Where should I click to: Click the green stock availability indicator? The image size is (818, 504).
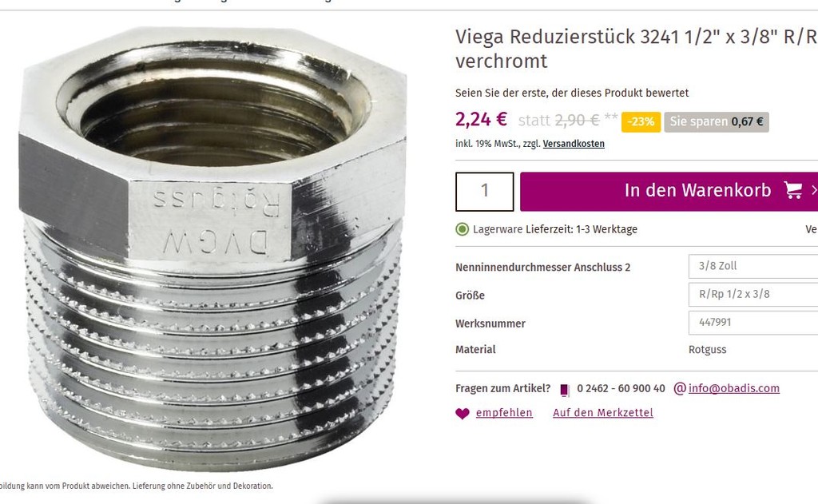463,229
